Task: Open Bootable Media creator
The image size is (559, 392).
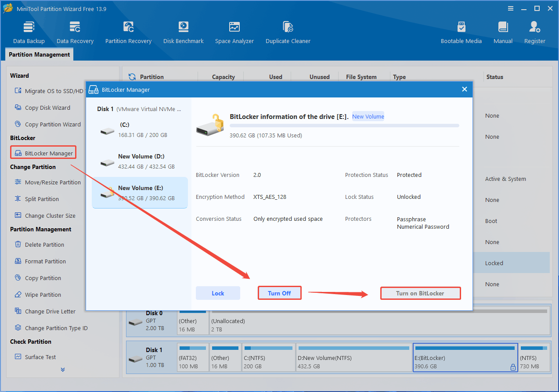Action: (x=461, y=32)
